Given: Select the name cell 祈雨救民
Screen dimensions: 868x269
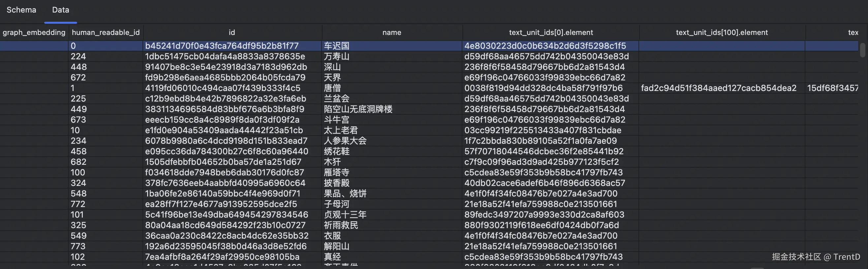Looking at the screenshot, I should 392,225.
